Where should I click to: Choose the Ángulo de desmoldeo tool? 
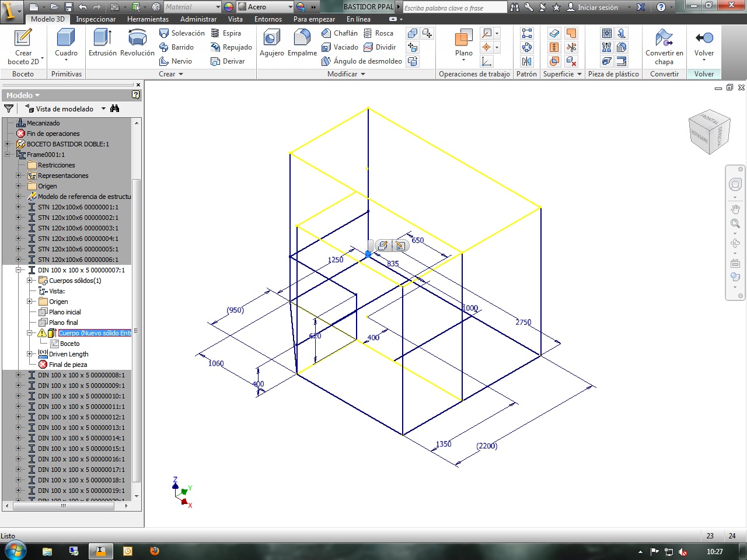click(362, 61)
